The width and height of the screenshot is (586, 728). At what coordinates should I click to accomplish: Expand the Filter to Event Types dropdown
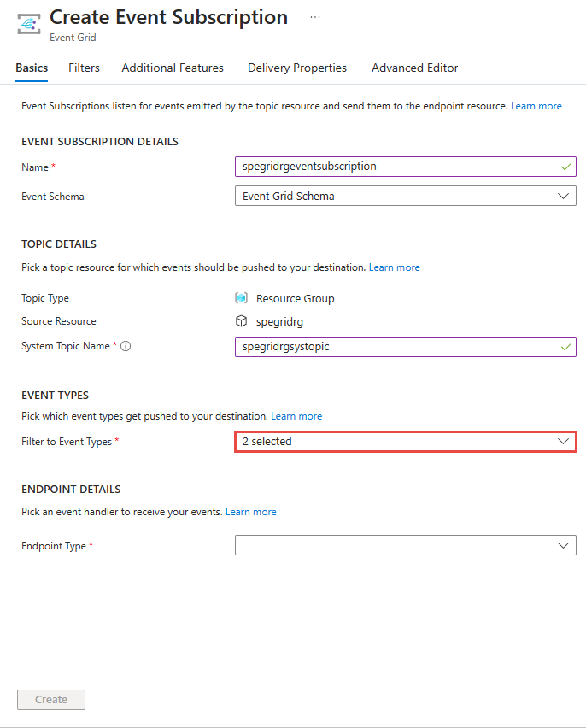pos(406,441)
